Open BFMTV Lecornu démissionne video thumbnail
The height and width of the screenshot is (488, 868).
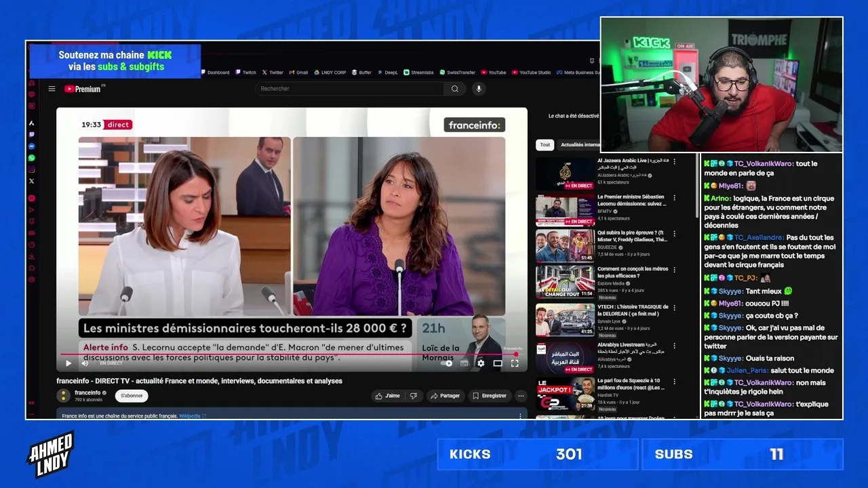coord(566,210)
